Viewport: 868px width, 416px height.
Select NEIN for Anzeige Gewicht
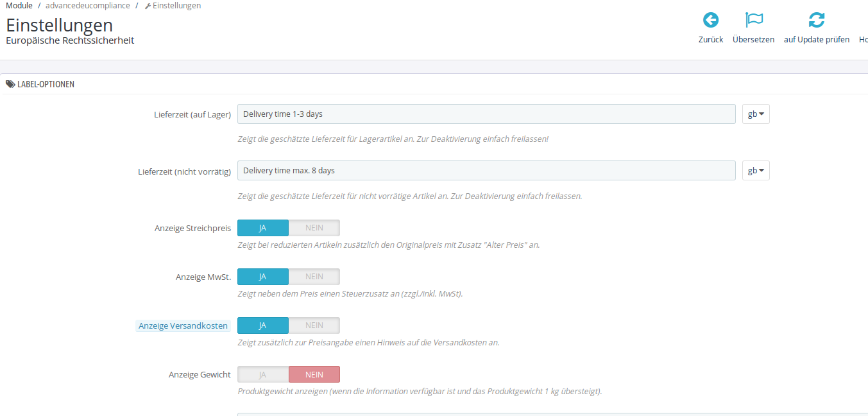tap(314, 374)
